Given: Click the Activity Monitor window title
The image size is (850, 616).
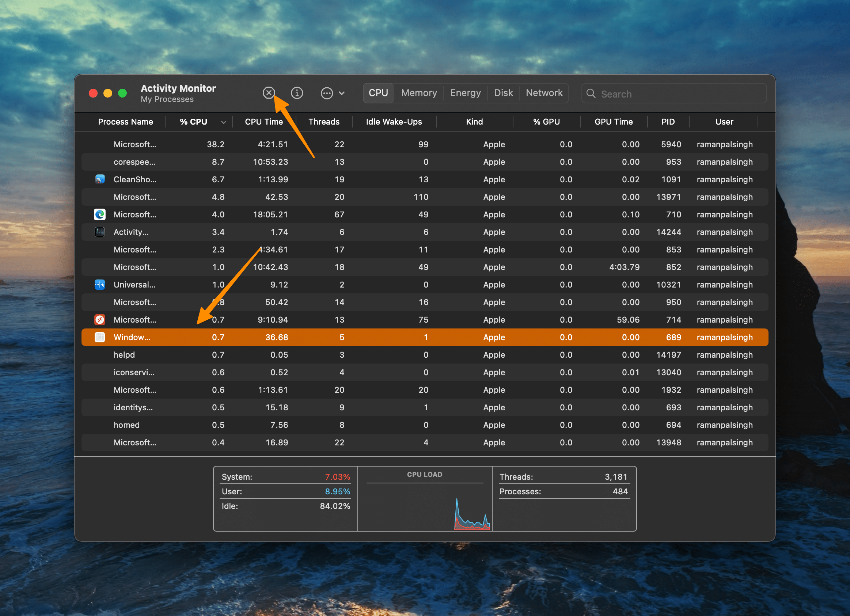Looking at the screenshot, I should [178, 88].
